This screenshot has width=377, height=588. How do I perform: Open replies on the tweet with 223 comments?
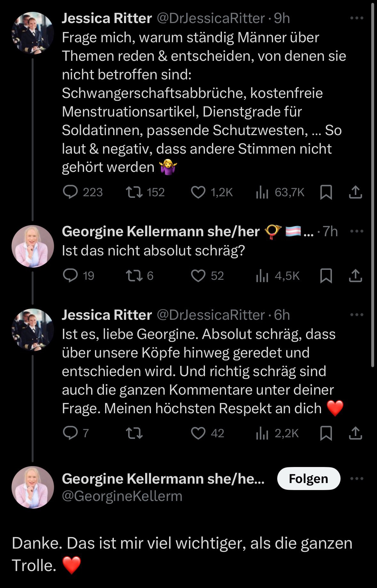70,192
